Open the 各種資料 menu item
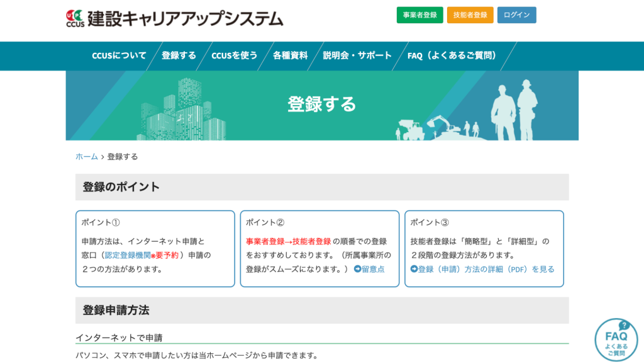The width and height of the screenshot is (644, 364). 290,55
